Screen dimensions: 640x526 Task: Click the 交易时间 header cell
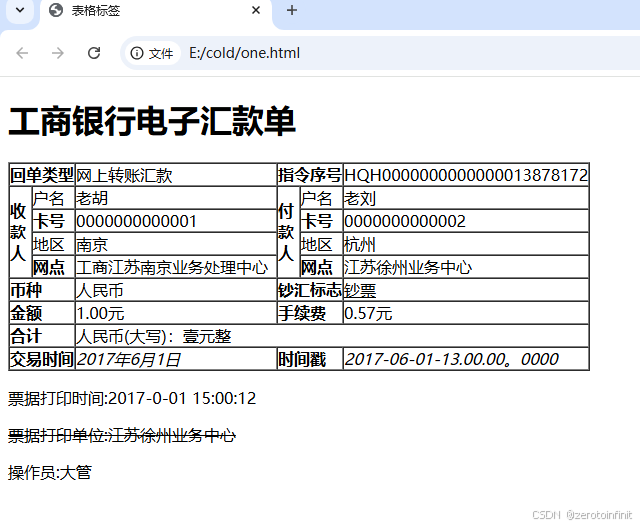tap(42, 359)
